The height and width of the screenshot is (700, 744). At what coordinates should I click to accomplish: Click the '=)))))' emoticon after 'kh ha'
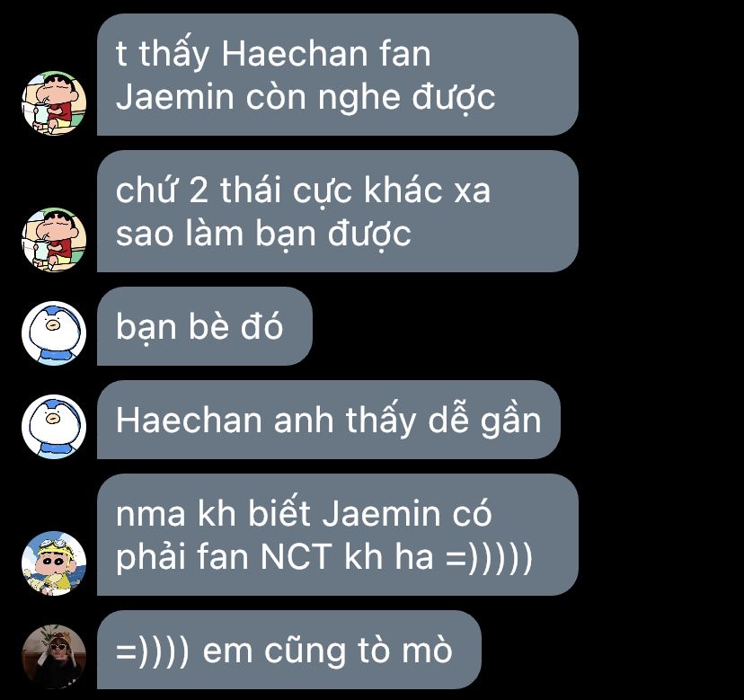[489, 557]
